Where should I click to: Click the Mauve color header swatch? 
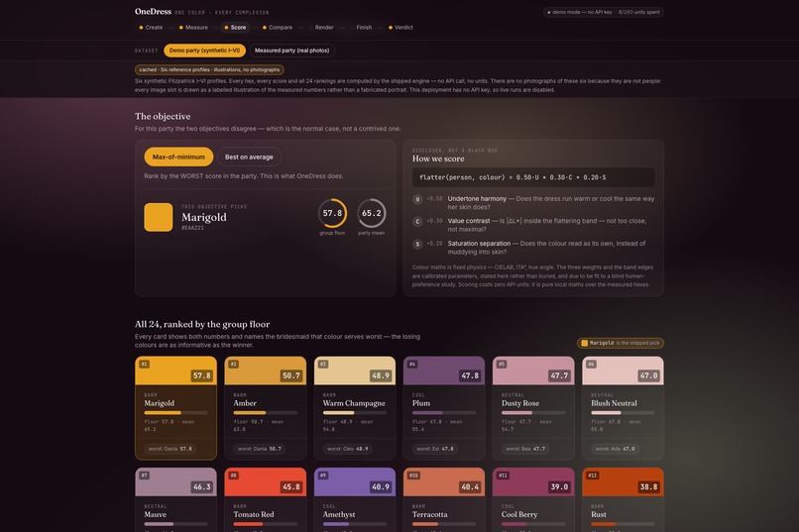pos(175,481)
